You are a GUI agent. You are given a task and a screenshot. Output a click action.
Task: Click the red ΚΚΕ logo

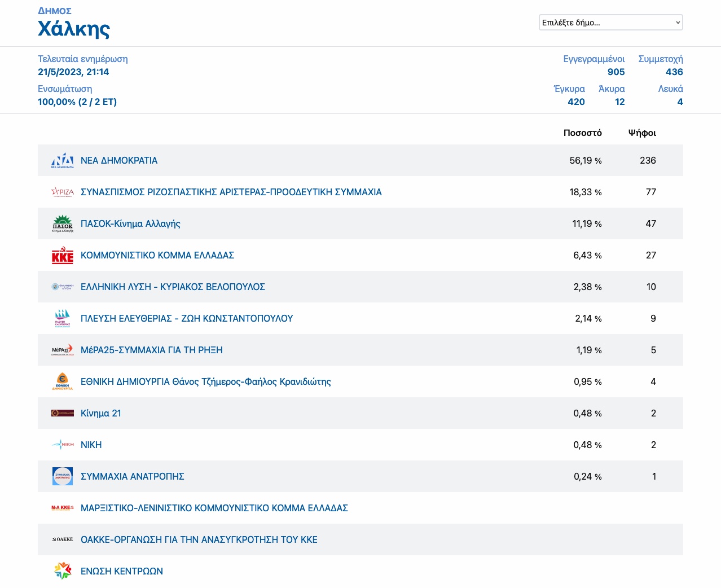click(x=63, y=255)
